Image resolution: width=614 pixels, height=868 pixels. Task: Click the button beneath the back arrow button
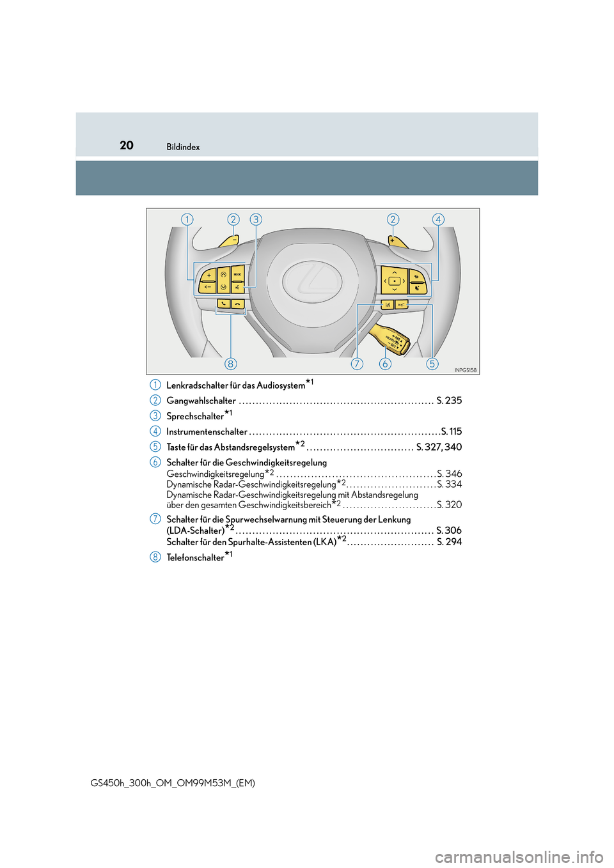(418, 288)
